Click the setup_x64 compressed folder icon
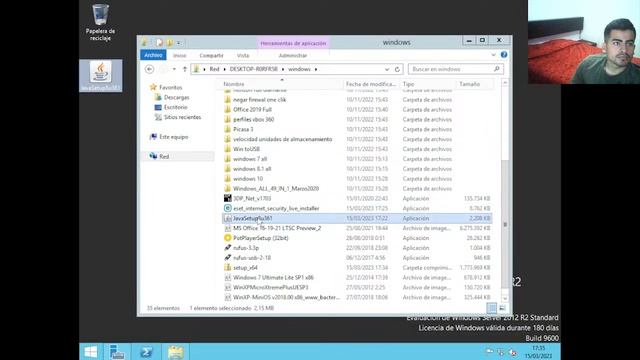640x360 pixels. tap(228, 268)
